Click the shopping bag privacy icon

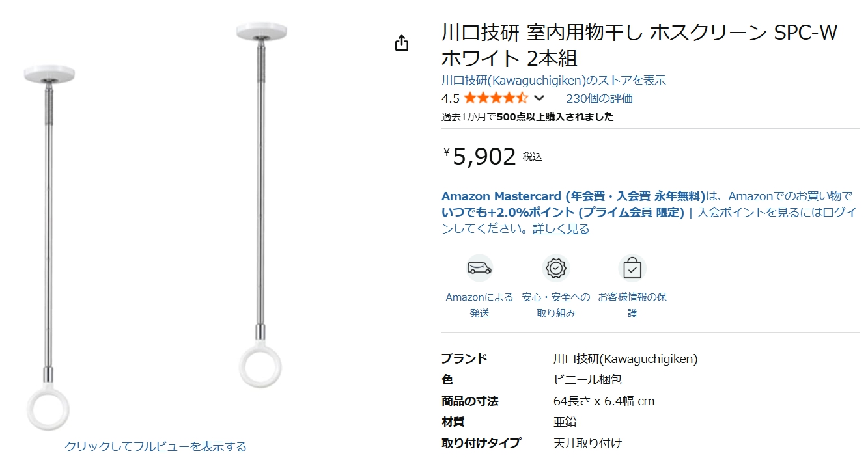coord(632,268)
